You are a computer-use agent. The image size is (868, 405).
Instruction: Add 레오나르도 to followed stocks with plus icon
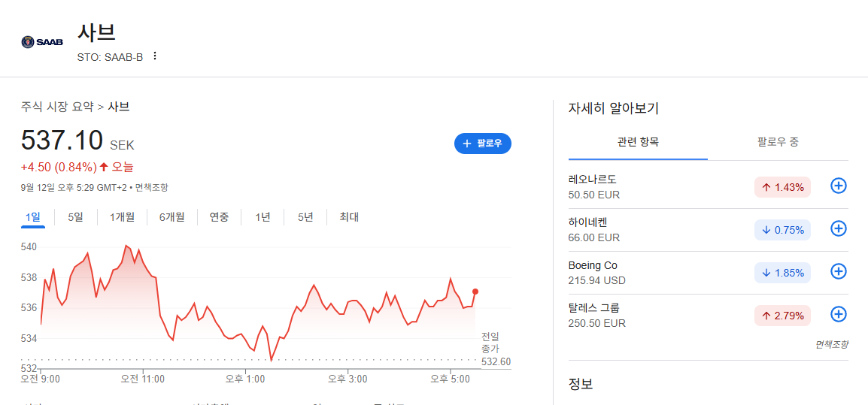(839, 186)
